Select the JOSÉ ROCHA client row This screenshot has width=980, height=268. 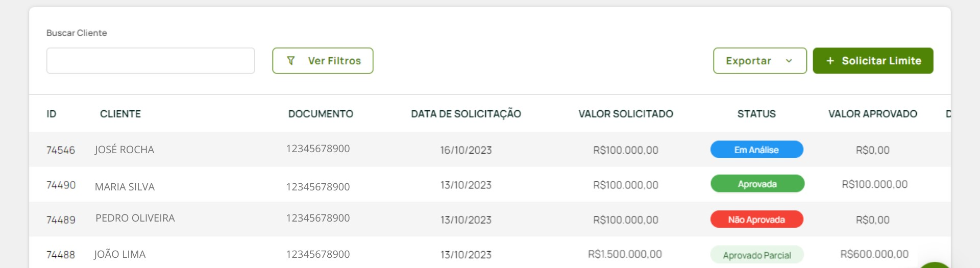pos(125,150)
